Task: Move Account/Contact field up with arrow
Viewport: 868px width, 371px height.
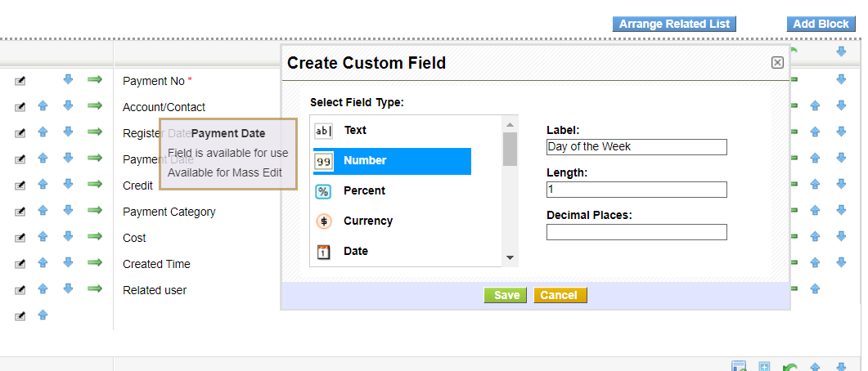Action: click(x=43, y=106)
